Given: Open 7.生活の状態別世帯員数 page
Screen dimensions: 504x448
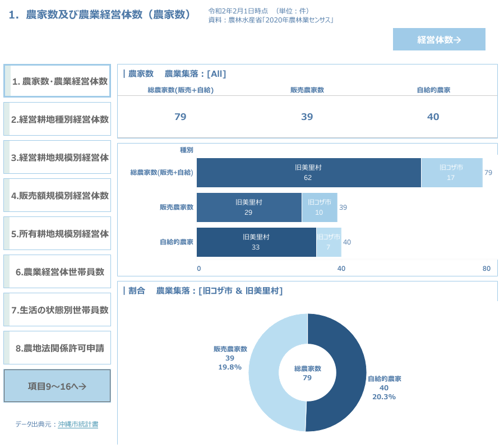Looking at the screenshot, I should click(x=57, y=310).
